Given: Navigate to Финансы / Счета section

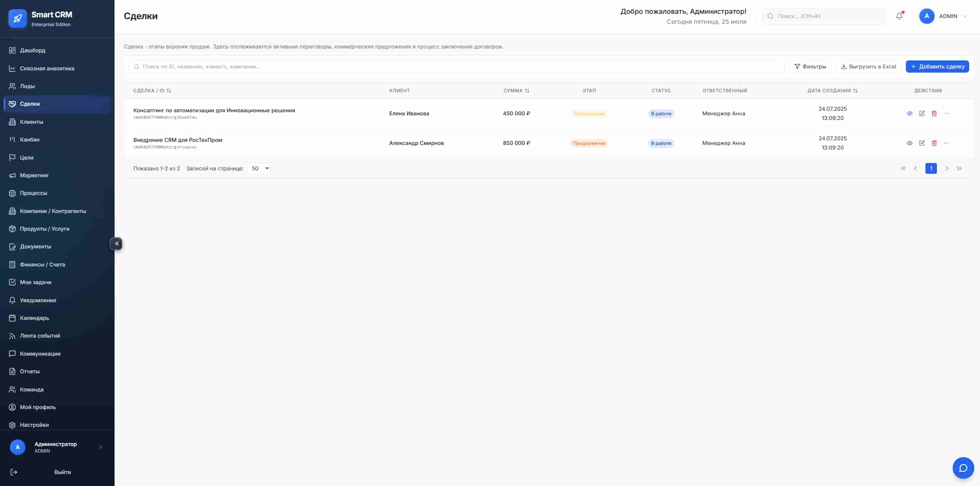Looking at the screenshot, I should (42, 265).
